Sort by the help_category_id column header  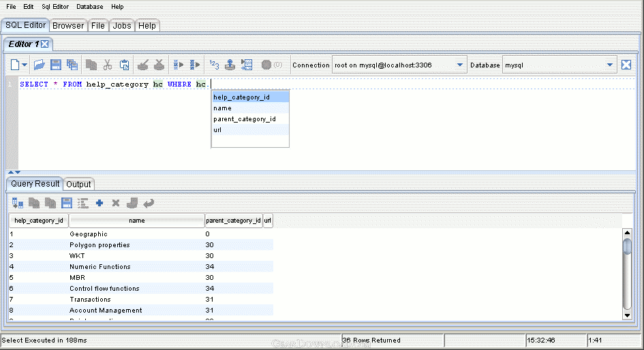(39, 221)
